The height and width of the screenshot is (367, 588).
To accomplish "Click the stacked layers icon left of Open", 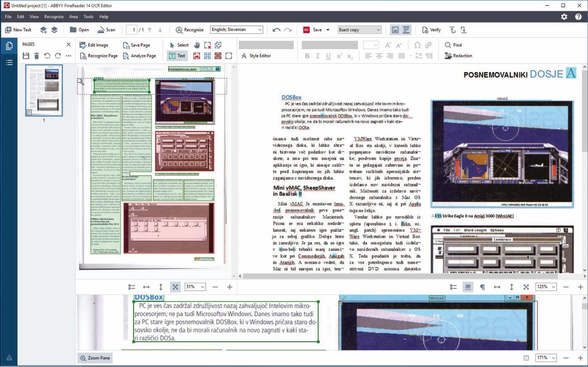I will pyautogui.click(x=54, y=30).
